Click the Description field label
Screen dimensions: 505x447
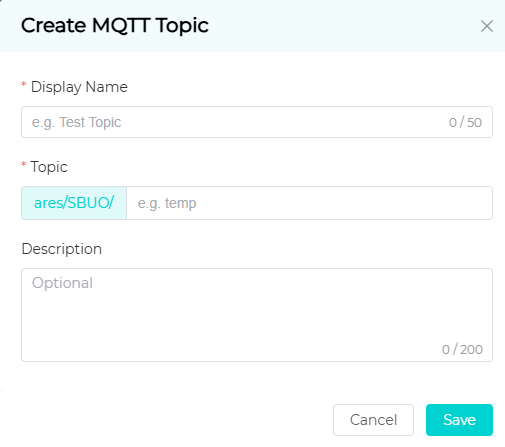[x=62, y=249]
